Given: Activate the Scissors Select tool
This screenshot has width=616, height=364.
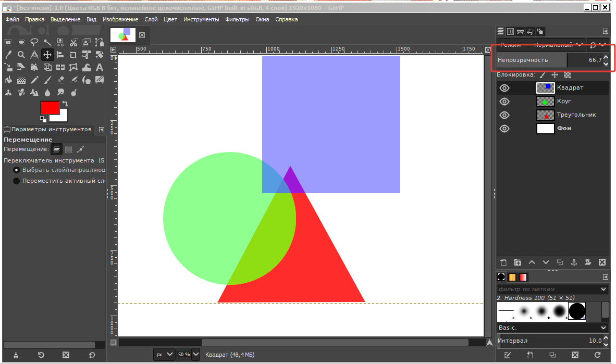Looking at the screenshot, I should (x=73, y=42).
